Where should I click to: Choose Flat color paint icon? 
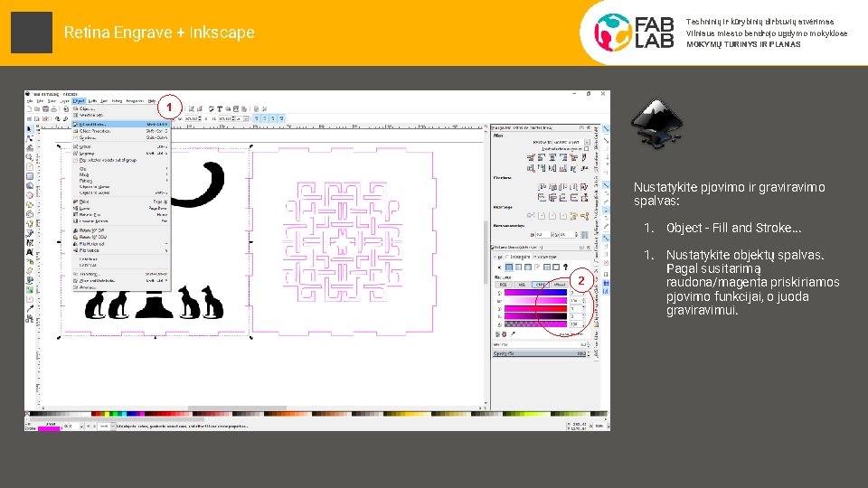509,267
